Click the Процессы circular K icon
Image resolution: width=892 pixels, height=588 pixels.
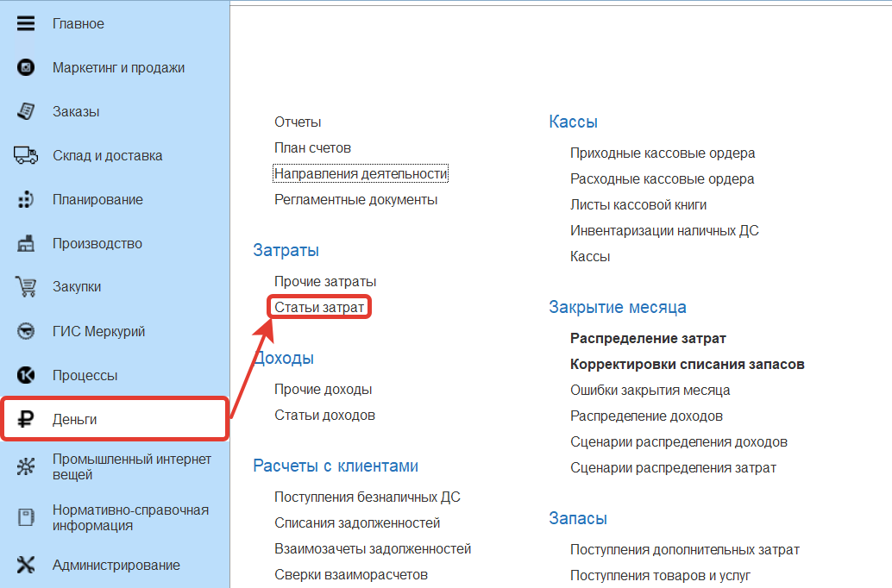pos(26,376)
